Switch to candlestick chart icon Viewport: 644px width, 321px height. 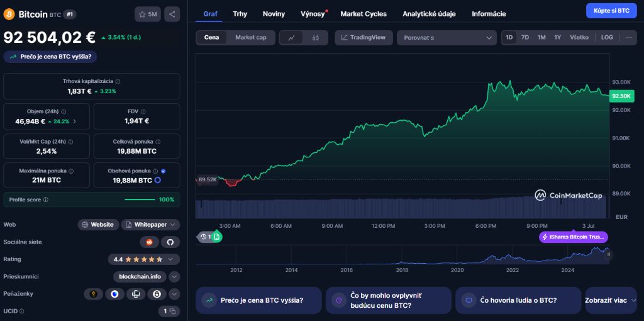click(x=316, y=38)
